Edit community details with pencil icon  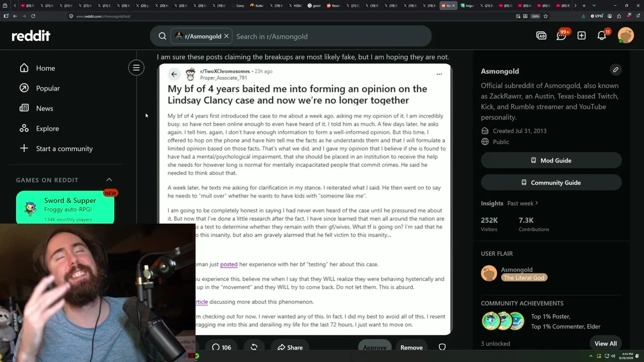(615, 70)
